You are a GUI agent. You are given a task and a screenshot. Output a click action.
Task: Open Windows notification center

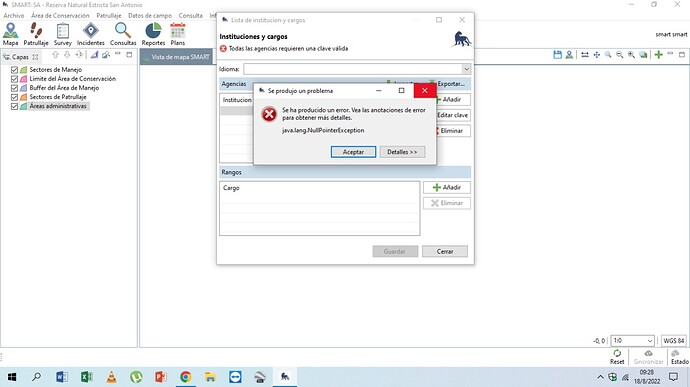pos(673,377)
